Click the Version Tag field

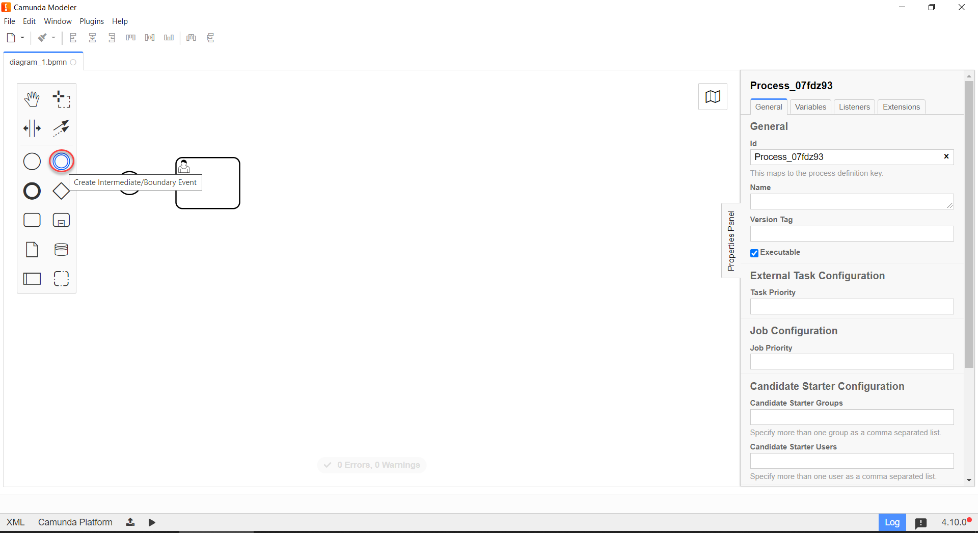click(852, 234)
